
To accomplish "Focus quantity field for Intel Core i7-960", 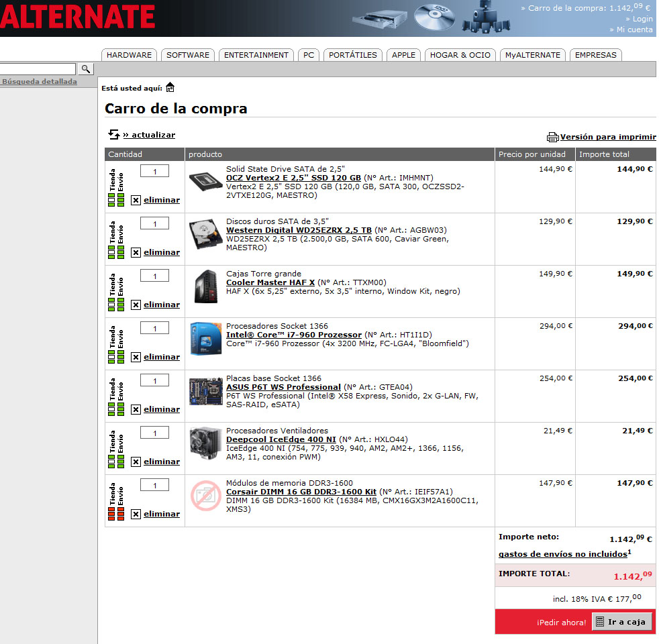I will [154, 328].
